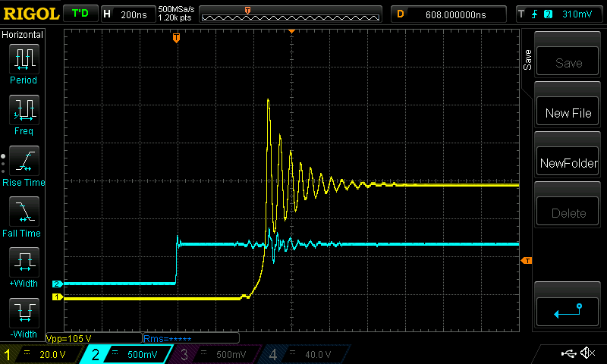This screenshot has width=607, height=364.
Task: Select the Period measurement icon
Action: (x=23, y=59)
